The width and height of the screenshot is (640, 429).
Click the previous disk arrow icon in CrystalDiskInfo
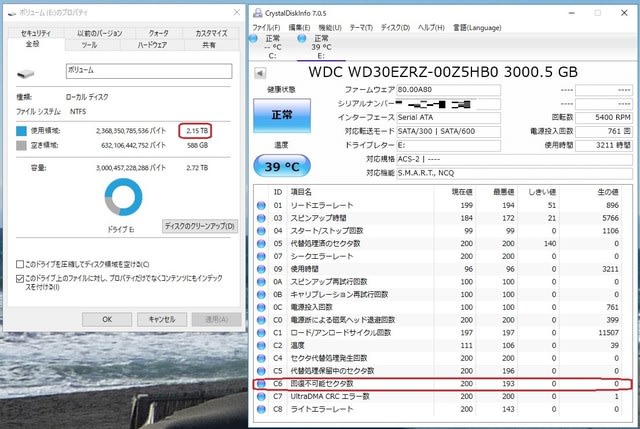pyautogui.click(x=260, y=73)
